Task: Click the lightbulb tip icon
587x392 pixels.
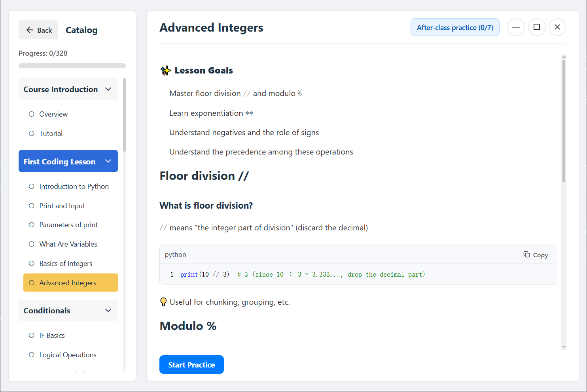Action: point(163,302)
